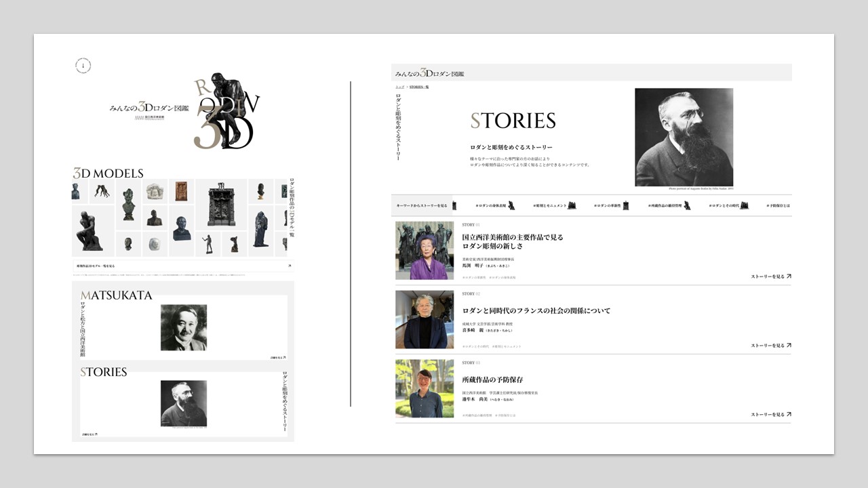Select #所蔵作品の維持管理 keyword filter

click(x=665, y=205)
